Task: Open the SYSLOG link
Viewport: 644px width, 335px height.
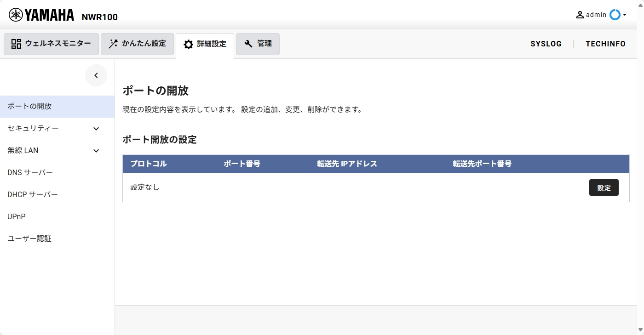Action: [546, 44]
